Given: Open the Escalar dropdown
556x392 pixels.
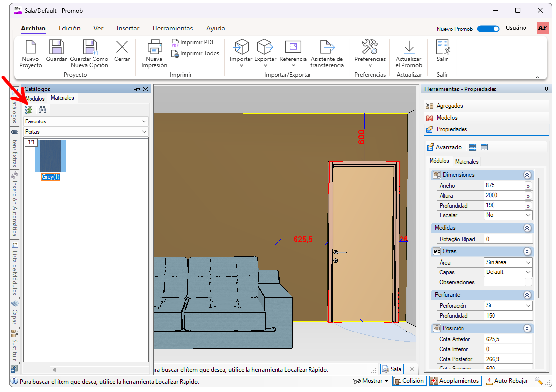Looking at the screenshot, I should pyautogui.click(x=508, y=215).
